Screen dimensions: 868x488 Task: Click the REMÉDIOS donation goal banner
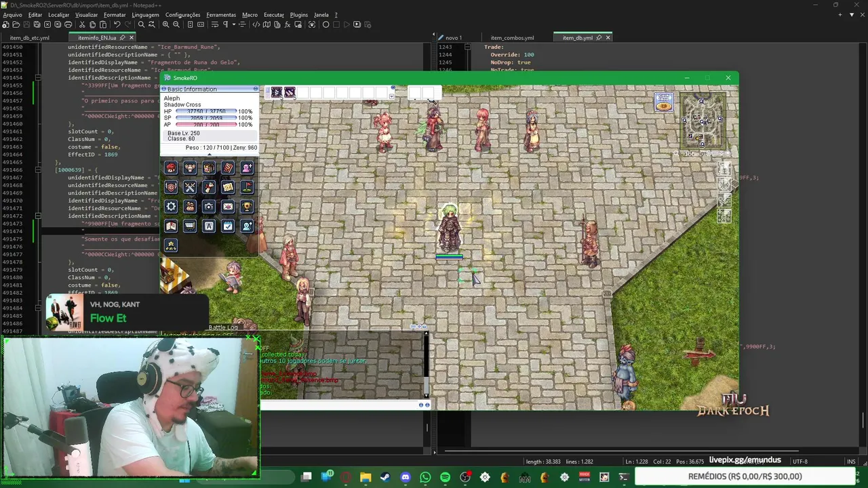[x=745, y=476]
